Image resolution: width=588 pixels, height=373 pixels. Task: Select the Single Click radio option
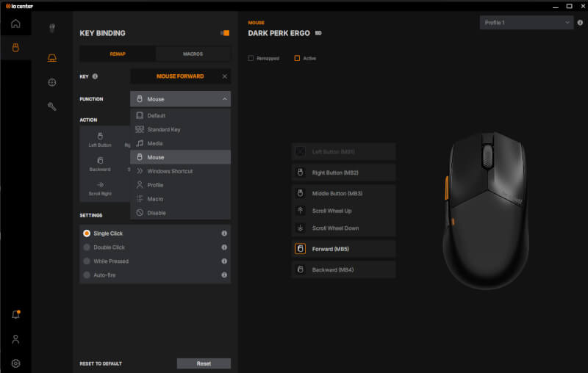coord(87,233)
